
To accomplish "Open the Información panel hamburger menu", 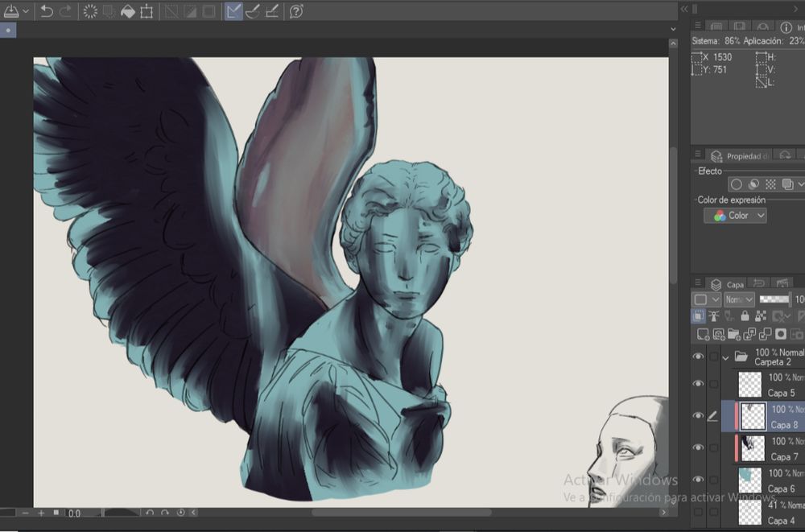I will point(698,25).
